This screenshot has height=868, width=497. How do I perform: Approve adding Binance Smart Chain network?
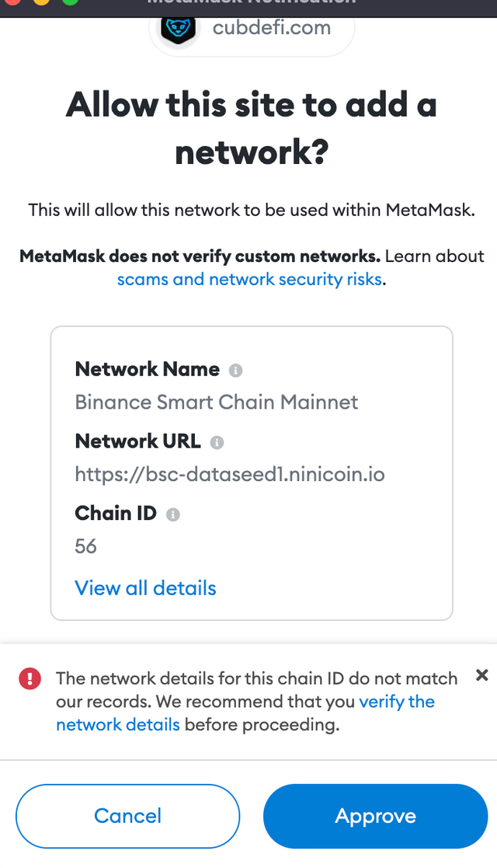375,816
